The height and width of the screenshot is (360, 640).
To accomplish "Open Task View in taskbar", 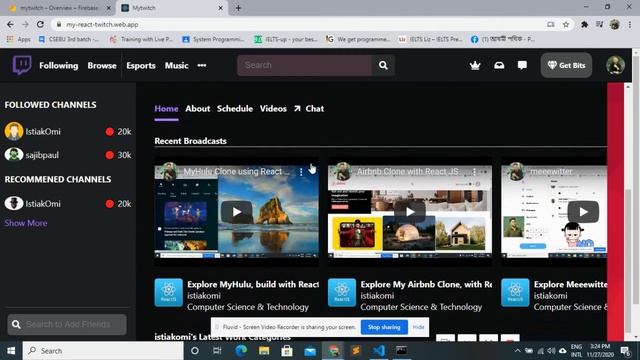I will pyautogui.click(x=217, y=351).
